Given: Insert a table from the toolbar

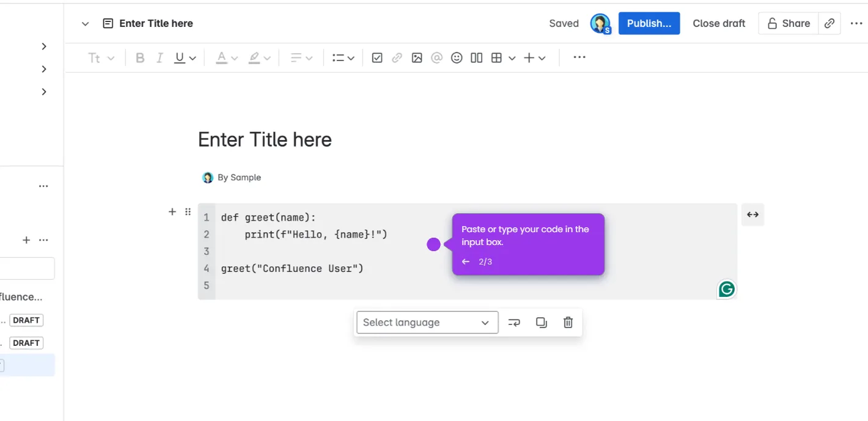Looking at the screenshot, I should (x=496, y=58).
